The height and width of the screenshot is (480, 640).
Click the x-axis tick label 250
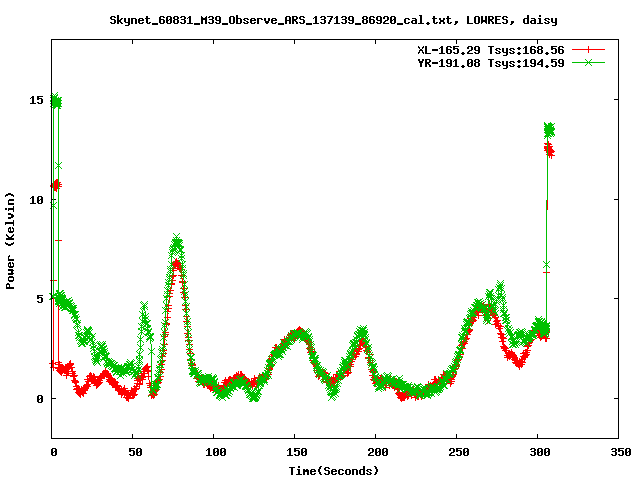click(458, 452)
